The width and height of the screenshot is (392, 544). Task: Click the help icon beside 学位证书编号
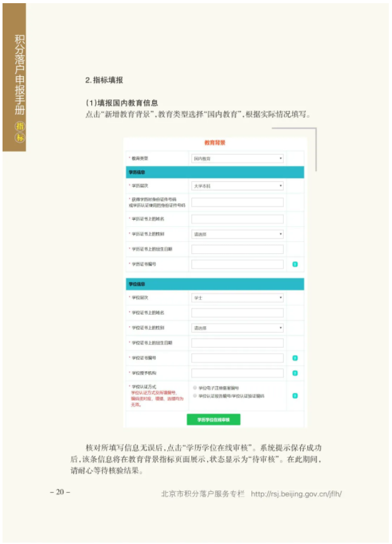click(x=295, y=358)
